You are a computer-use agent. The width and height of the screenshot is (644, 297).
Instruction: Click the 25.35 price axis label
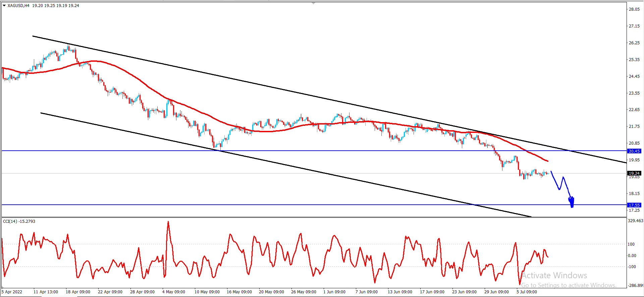tap(634, 59)
